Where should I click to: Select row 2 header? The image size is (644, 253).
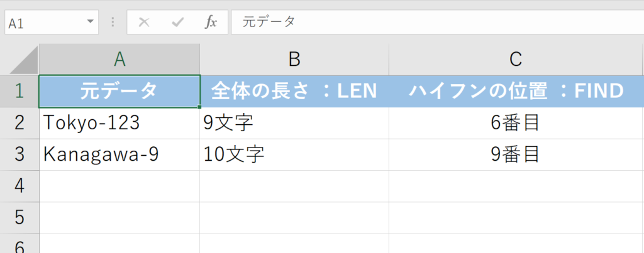click(19, 123)
